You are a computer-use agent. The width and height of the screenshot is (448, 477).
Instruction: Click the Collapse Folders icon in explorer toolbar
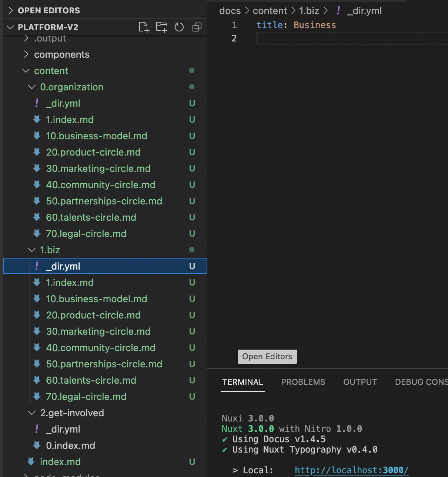(197, 27)
